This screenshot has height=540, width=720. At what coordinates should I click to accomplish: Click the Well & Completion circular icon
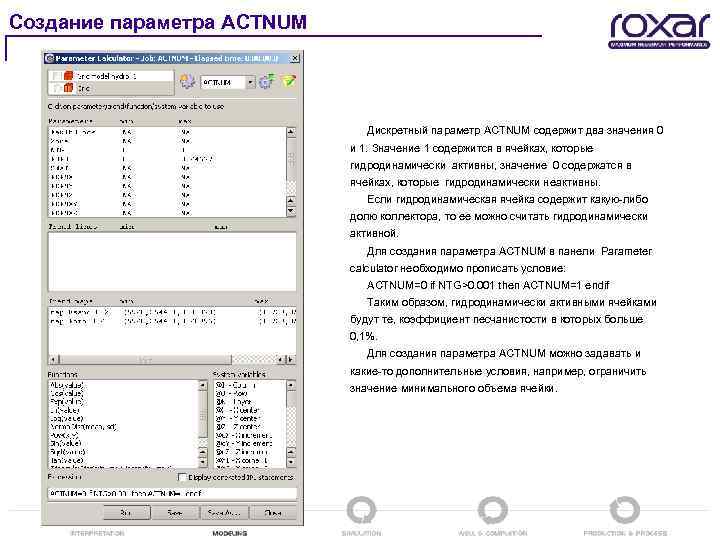click(493, 510)
